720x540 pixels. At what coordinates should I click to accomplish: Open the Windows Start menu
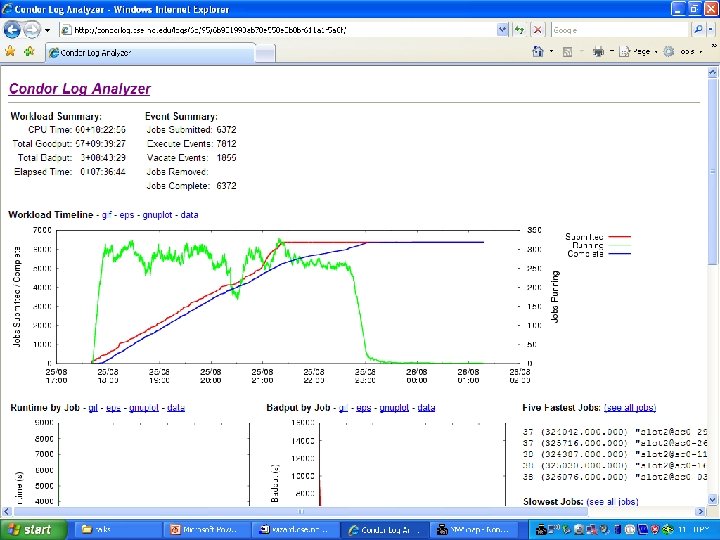coord(34,529)
